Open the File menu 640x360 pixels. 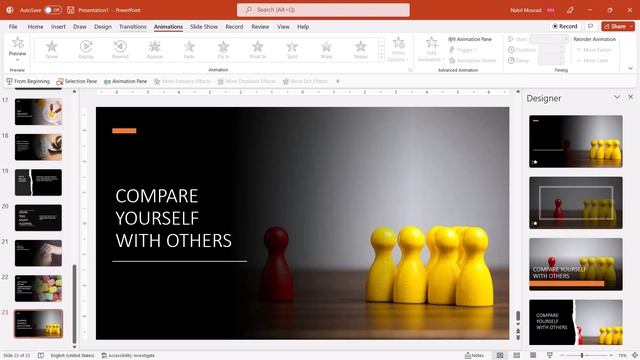(x=13, y=27)
